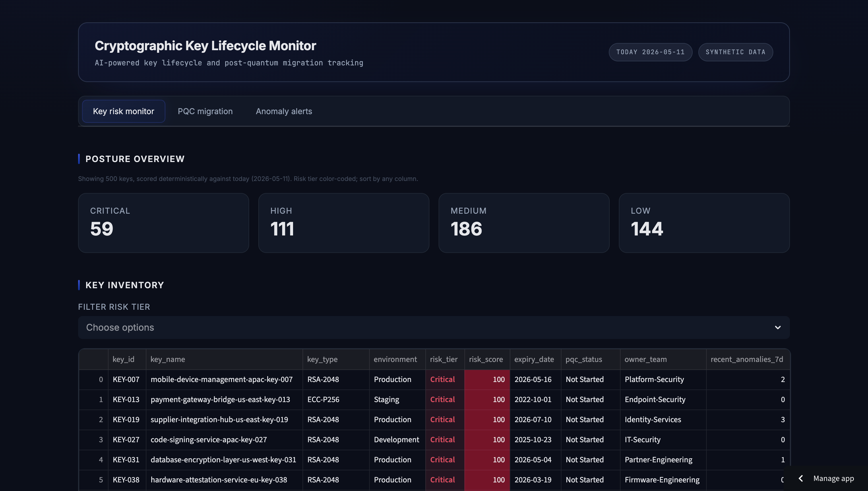The height and width of the screenshot is (491, 868).
Task: Select expiry date 2025-10-23 cell
Action: (x=535, y=440)
